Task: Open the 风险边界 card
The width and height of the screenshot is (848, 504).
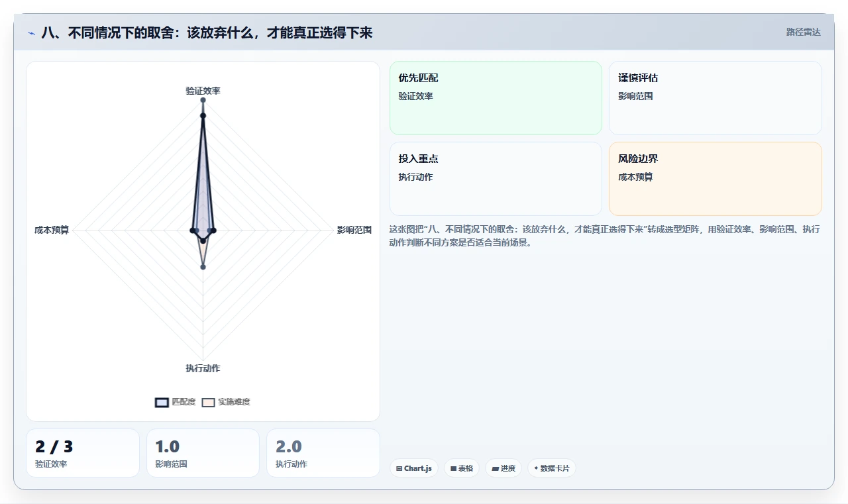Action: tap(715, 179)
